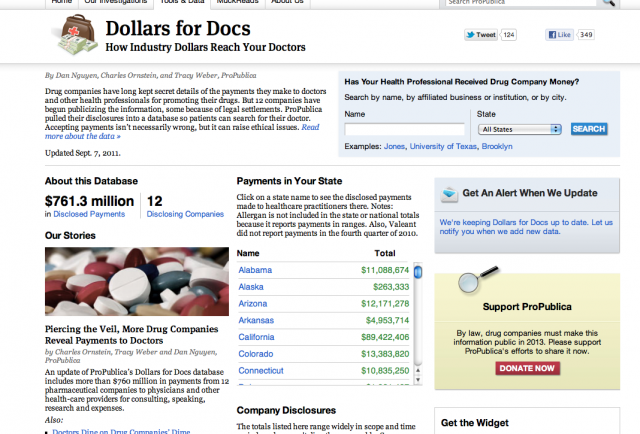The width and height of the screenshot is (640, 434).
Task: Click the search magnifier icon at top
Action: click(x=609, y=2)
